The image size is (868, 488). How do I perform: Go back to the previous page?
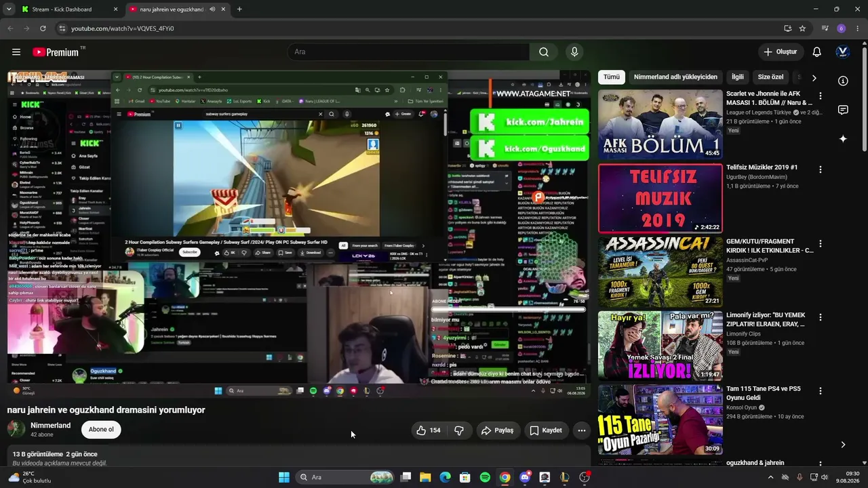[x=10, y=28]
